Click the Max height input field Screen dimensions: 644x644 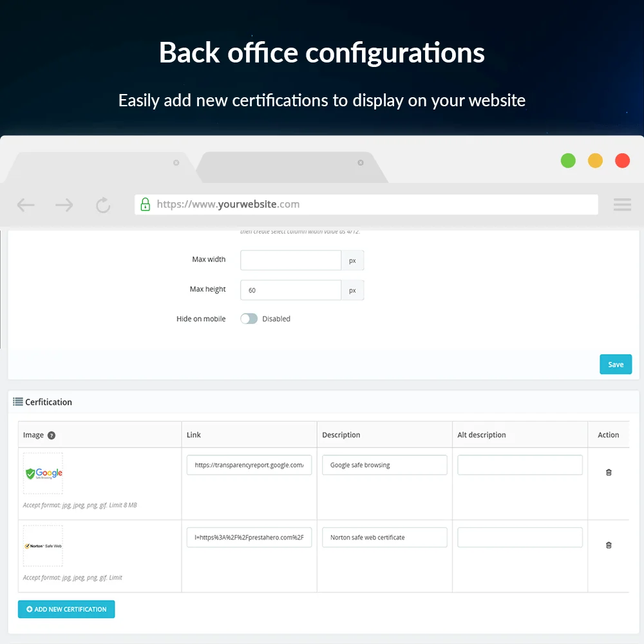point(290,290)
